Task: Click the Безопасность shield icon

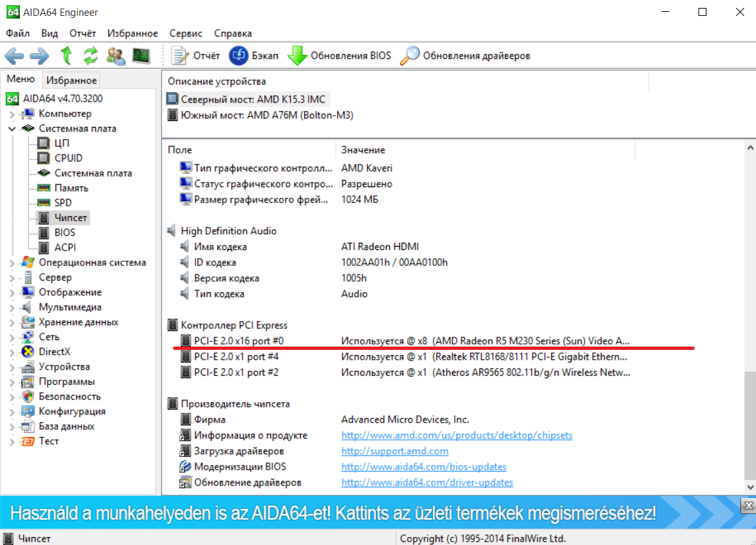Action: (28, 396)
